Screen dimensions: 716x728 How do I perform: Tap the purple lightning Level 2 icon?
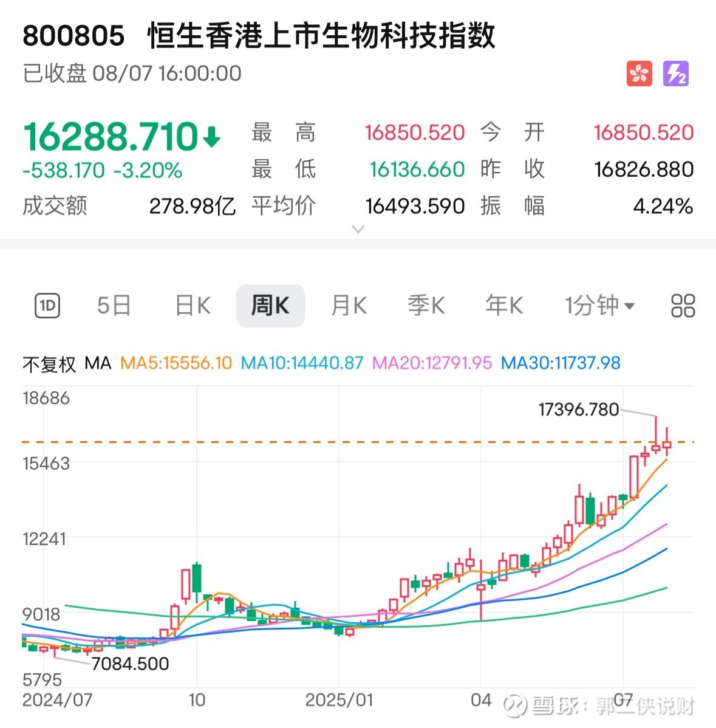coord(676,74)
